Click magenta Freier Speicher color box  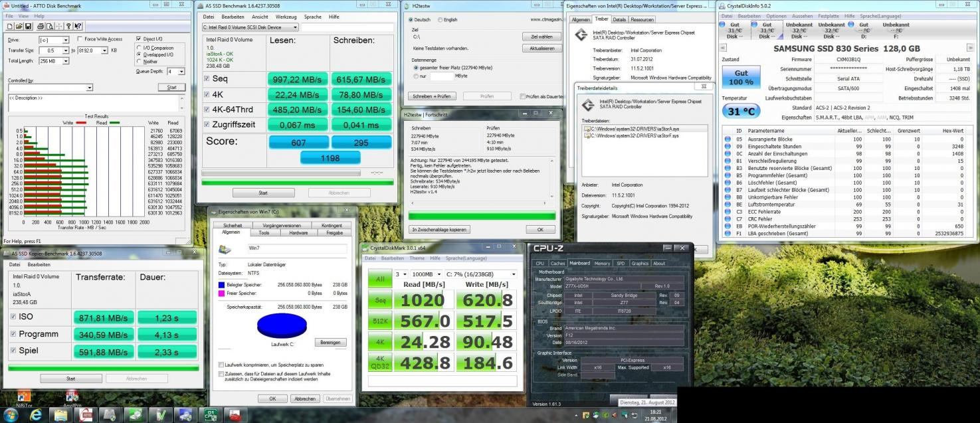pos(221,294)
